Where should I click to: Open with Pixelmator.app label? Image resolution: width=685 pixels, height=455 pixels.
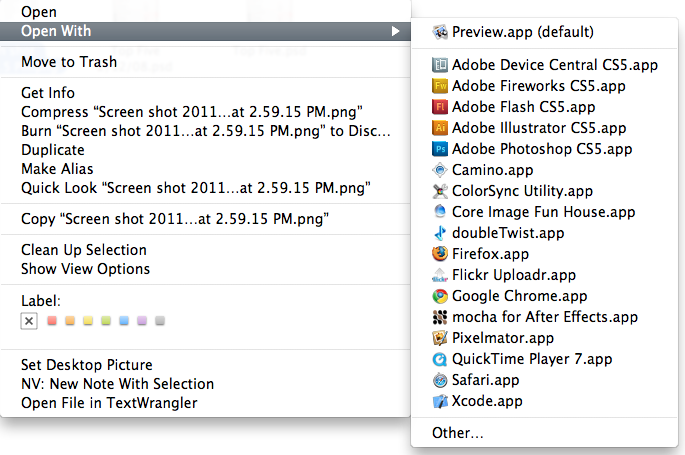[x=503, y=338]
